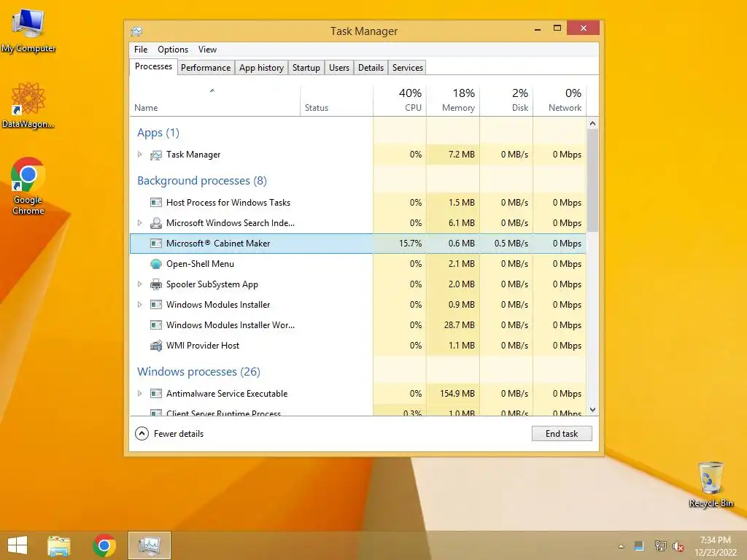Viewport: 747px width, 560px height.
Task: Click the '0.5 MB/s' disk value
Action: point(511,244)
